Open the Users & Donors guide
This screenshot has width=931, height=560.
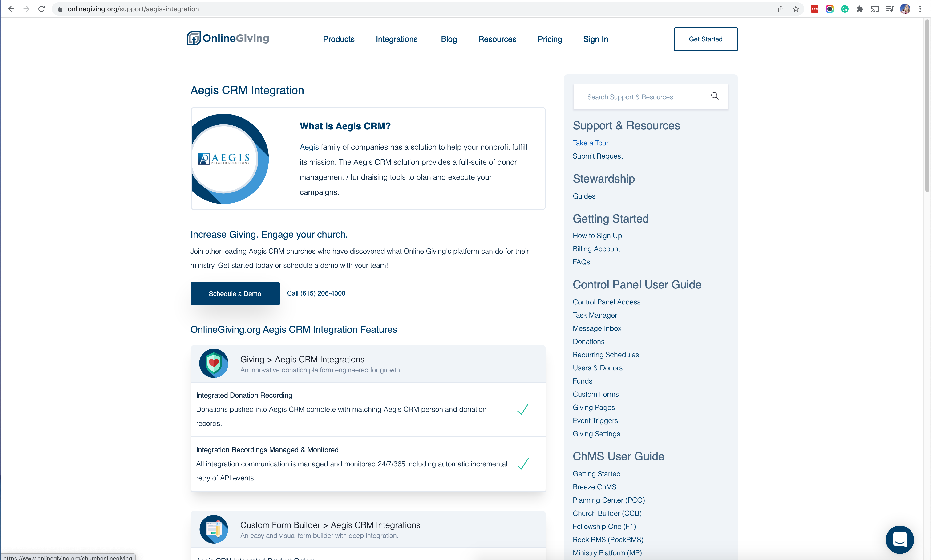click(x=597, y=368)
